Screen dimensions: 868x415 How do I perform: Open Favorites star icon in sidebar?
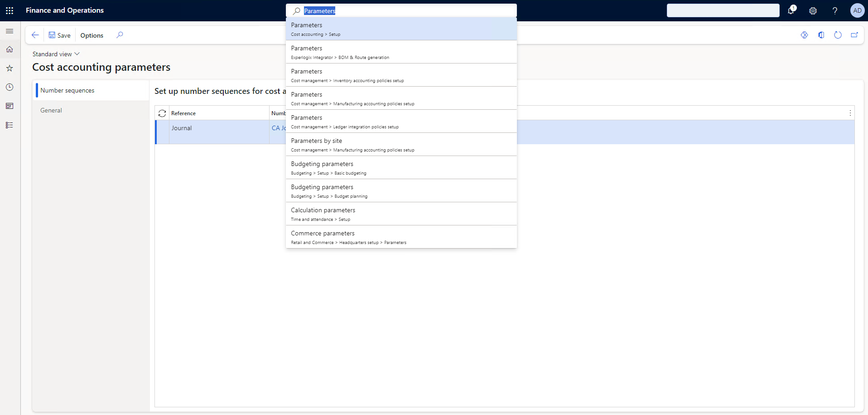pos(10,68)
